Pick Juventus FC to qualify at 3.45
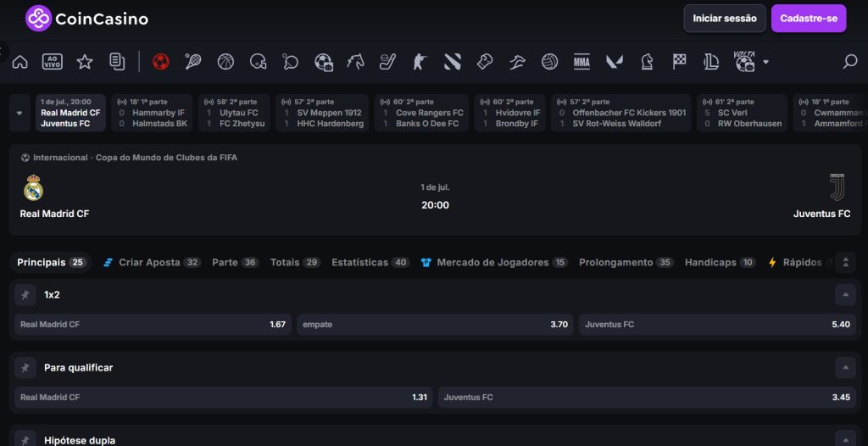The image size is (868, 446). click(x=647, y=397)
